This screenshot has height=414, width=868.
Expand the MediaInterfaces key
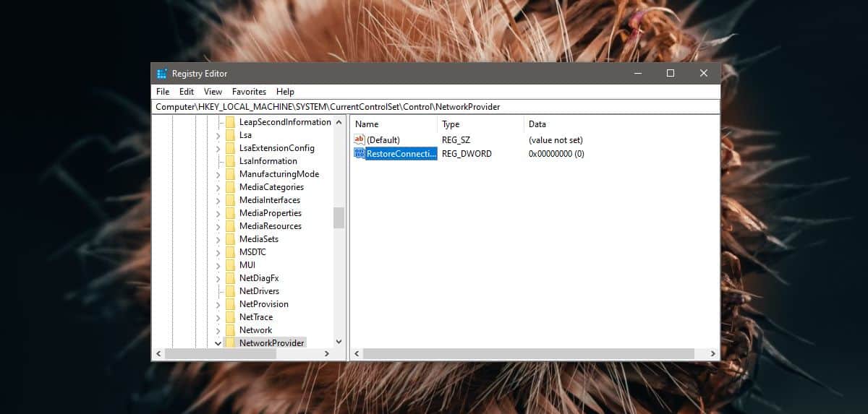pos(218,200)
